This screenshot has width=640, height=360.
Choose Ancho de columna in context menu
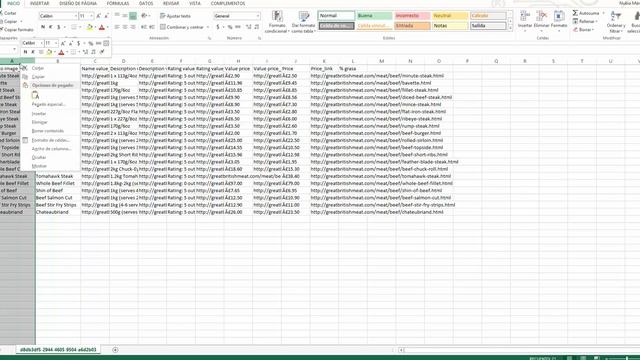pyautogui.click(x=51, y=149)
